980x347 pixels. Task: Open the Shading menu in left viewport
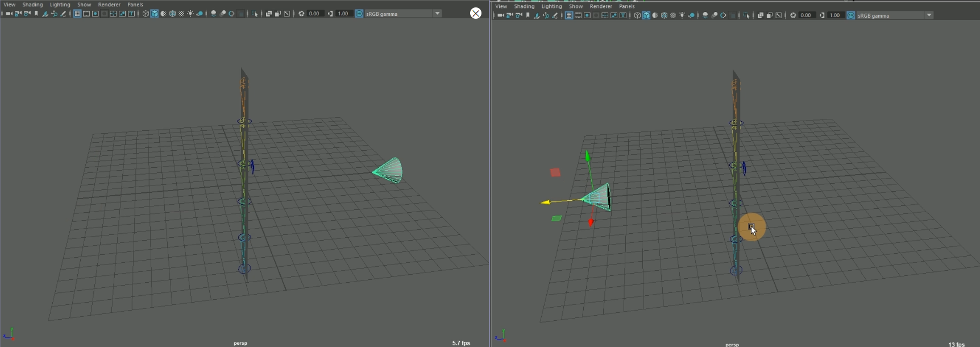click(x=32, y=5)
